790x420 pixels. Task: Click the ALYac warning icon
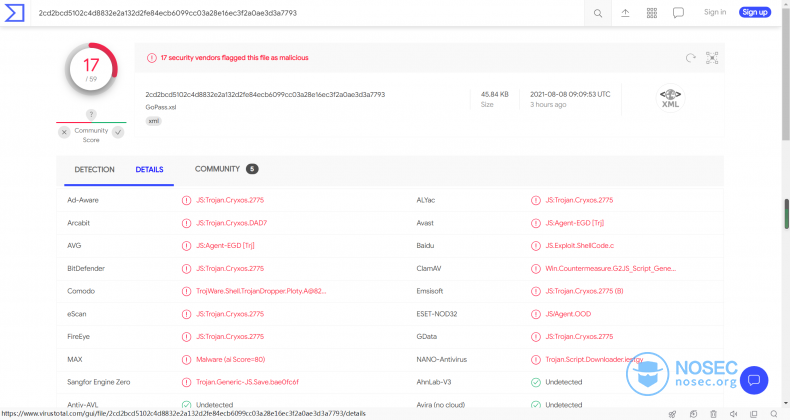pyautogui.click(x=536, y=200)
